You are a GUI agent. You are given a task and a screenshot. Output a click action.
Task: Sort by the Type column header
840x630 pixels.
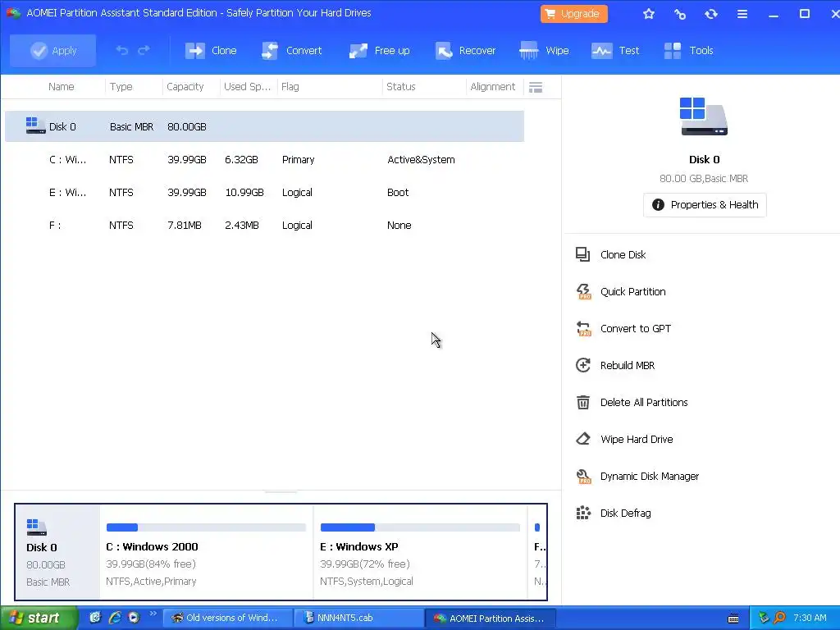[121, 87]
